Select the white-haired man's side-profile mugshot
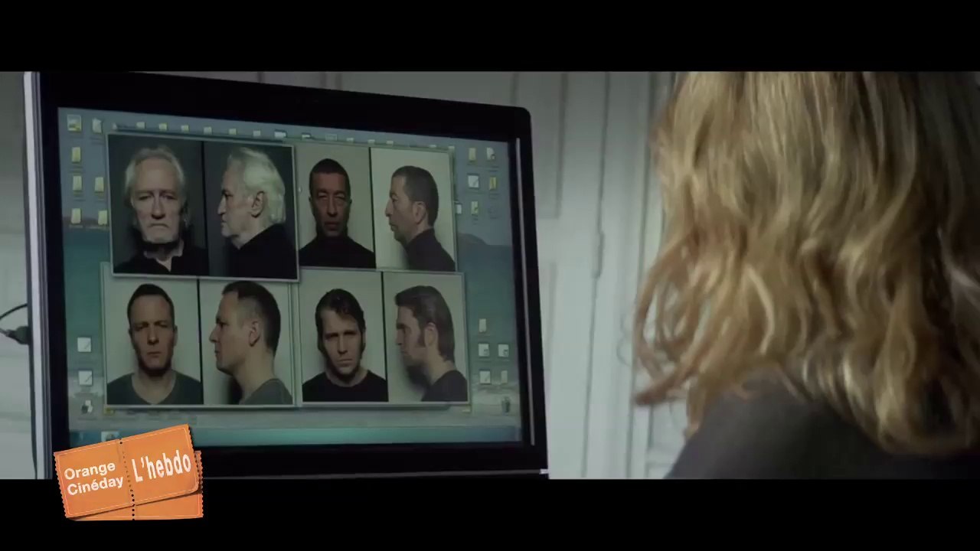980x551 pixels. pyautogui.click(x=251, y=209)
